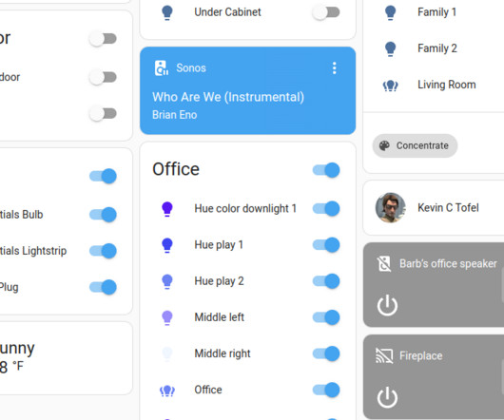Click the Fireplace cast icon
Viewport: 504px width, 420px height.
(384, 355)
